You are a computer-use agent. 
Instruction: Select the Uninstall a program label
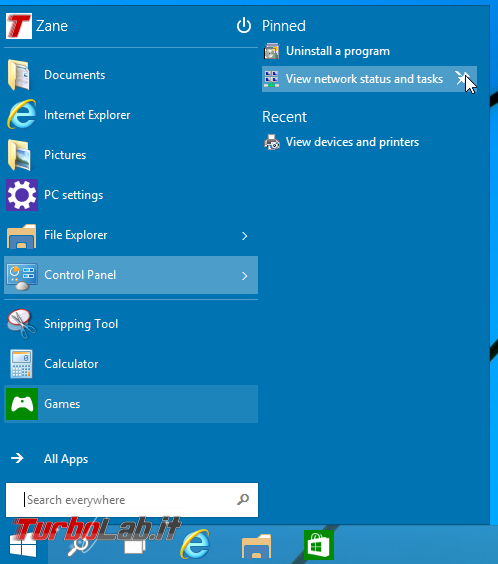338,51
